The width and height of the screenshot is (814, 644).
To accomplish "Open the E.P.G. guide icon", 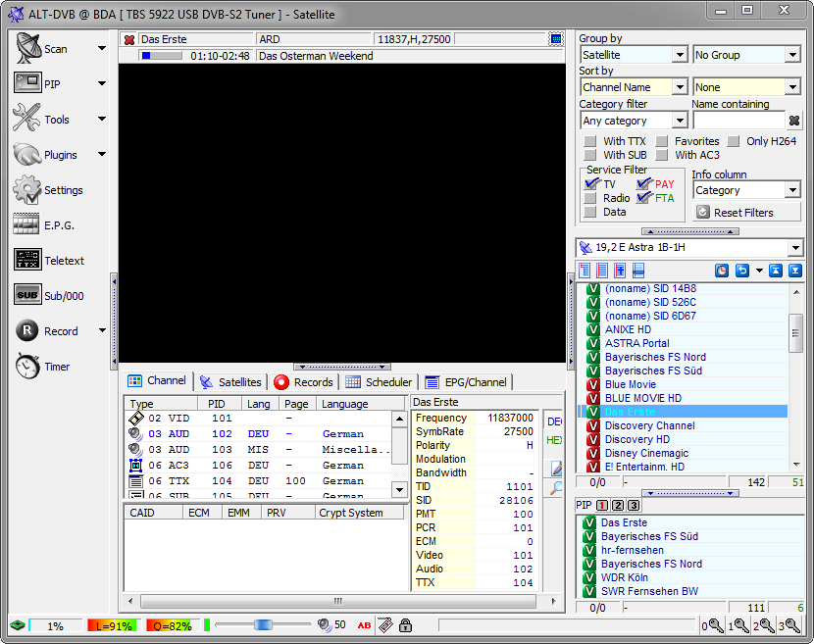I will tap(25, 224).
